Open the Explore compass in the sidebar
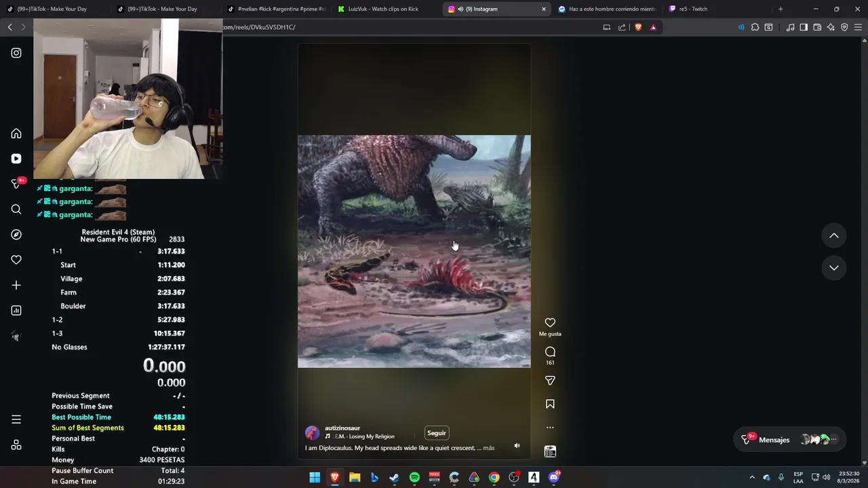Screen dimensions: 868x488 (16, 235)
